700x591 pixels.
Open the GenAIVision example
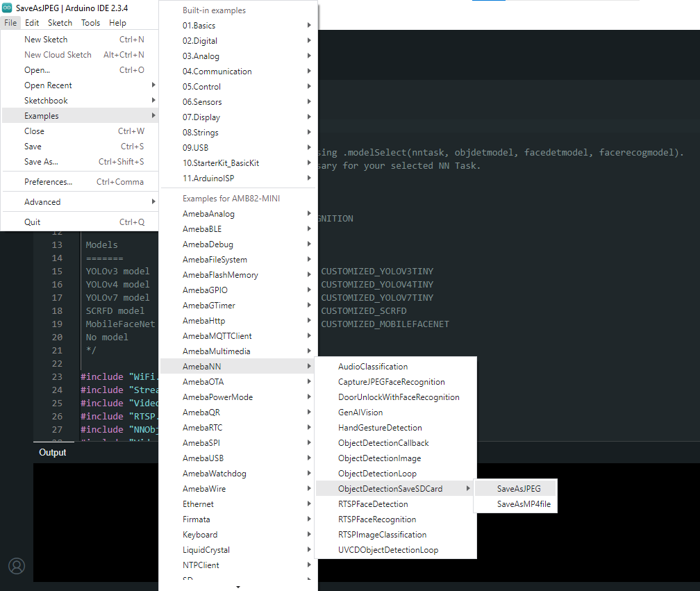[396, 412]
